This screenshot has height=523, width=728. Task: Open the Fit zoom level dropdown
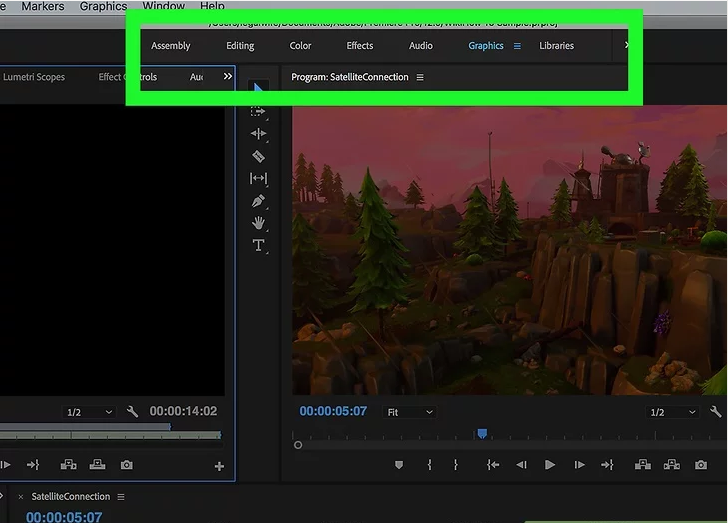[410, 412]
